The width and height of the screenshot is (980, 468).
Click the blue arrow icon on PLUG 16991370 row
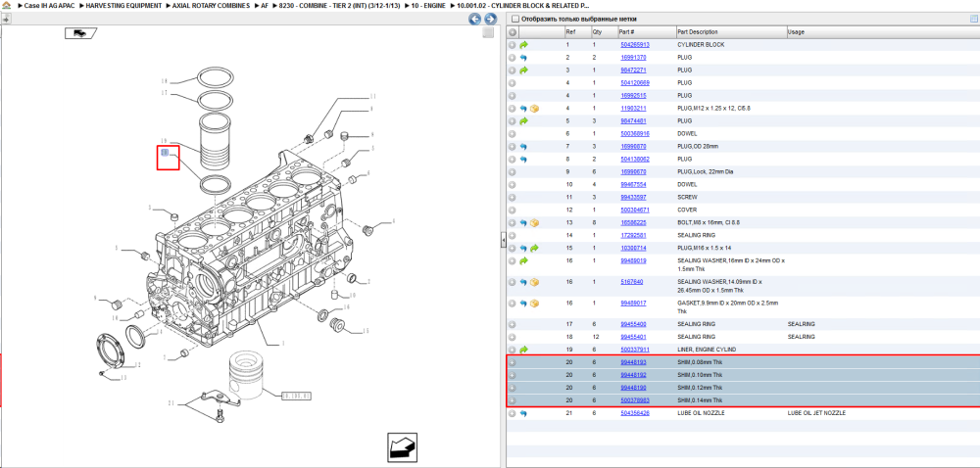[x=523, y=58]
